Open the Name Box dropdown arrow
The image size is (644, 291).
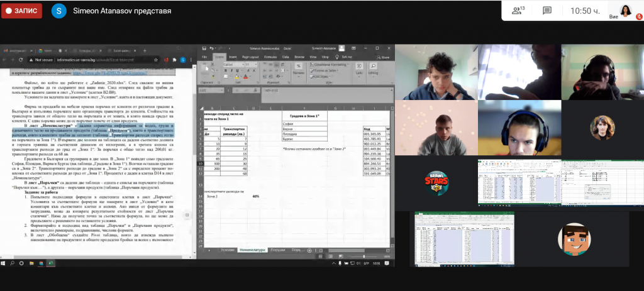click(x=222, y=91)
